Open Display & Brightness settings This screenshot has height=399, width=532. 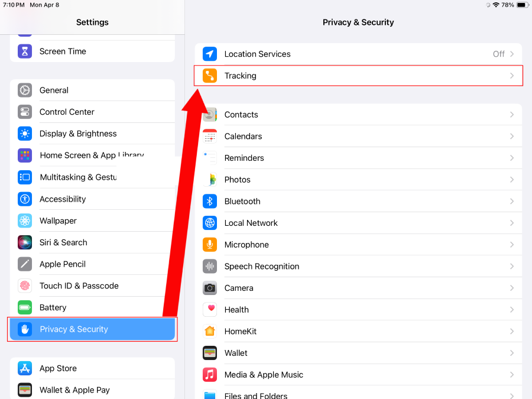[x=78, y=134]
